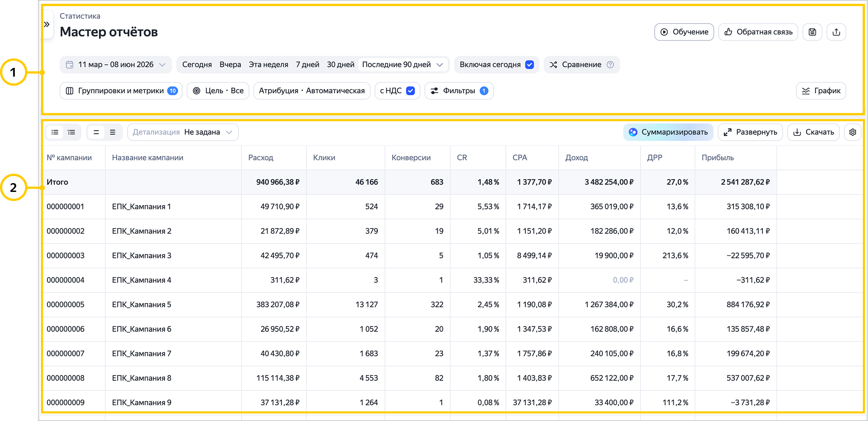Switch to flat list view icon
The width and height of the screenshot is (868, 421).
tap(55, 132)
